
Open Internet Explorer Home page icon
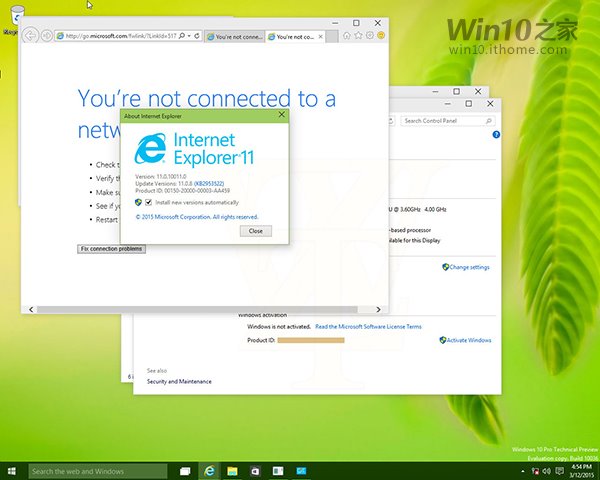[x=347, y=36]
